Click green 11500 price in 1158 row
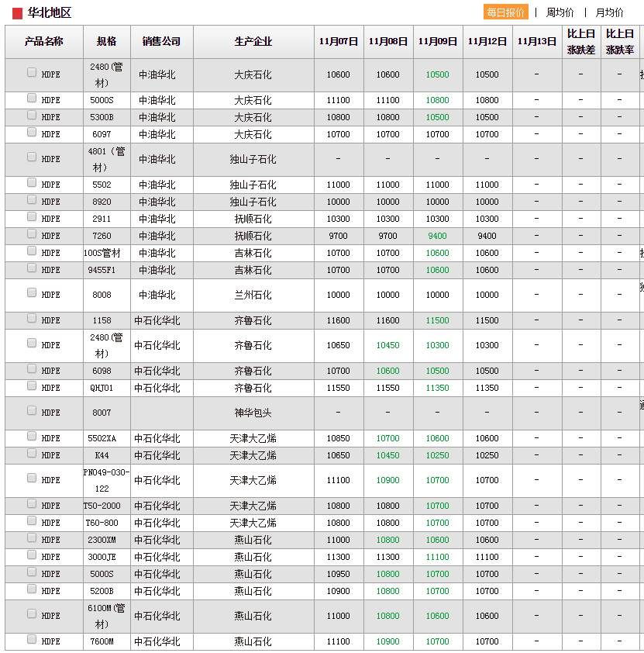 (x=438, y=320)
